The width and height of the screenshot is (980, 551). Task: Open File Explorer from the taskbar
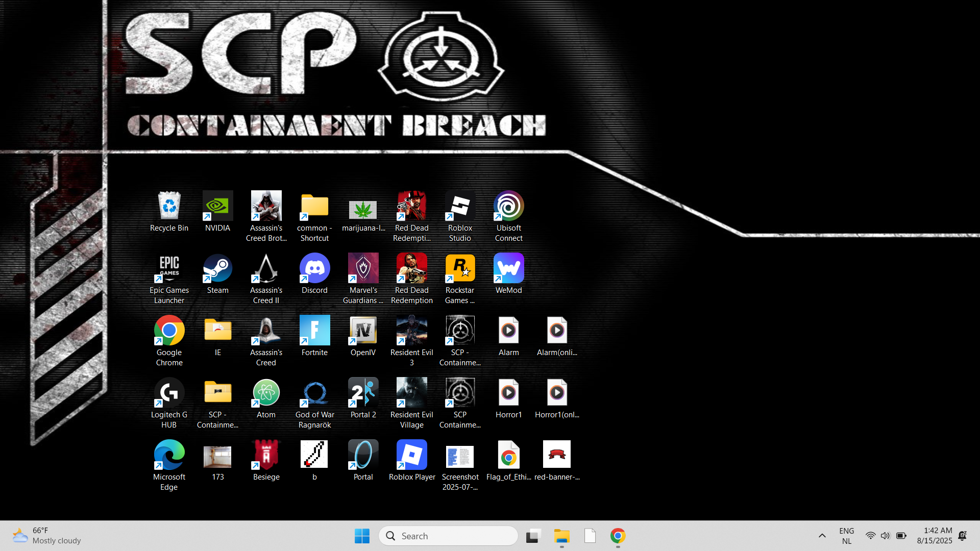(561, 536)
